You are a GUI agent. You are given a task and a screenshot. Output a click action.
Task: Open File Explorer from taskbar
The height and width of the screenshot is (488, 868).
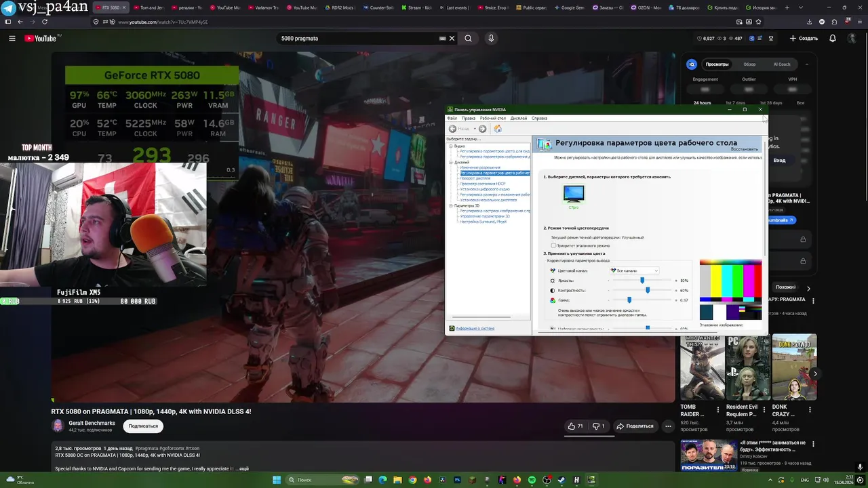398,480
